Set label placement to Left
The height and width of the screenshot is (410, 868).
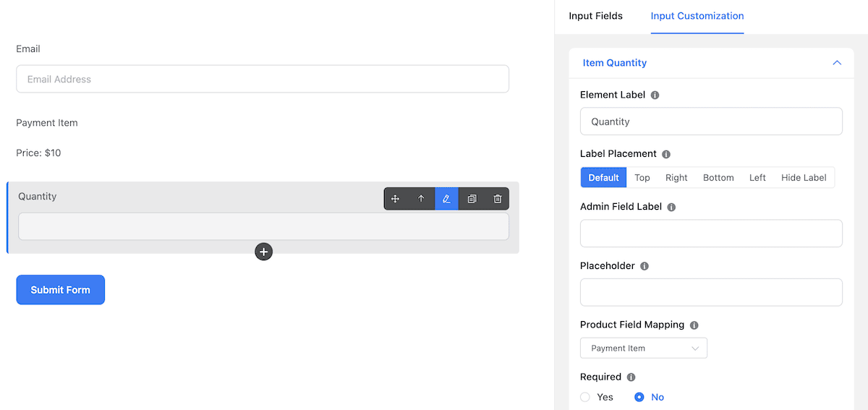[757, 178]
